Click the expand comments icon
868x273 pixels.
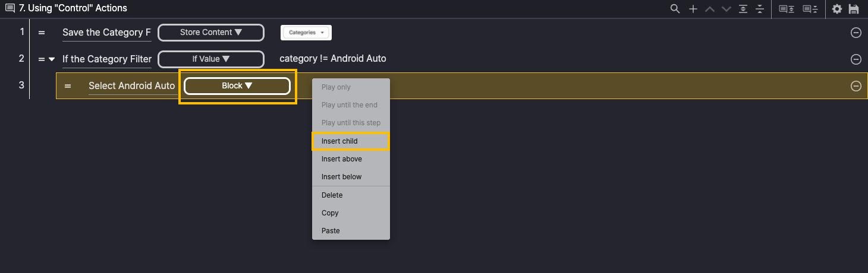(x=787, y=9)
